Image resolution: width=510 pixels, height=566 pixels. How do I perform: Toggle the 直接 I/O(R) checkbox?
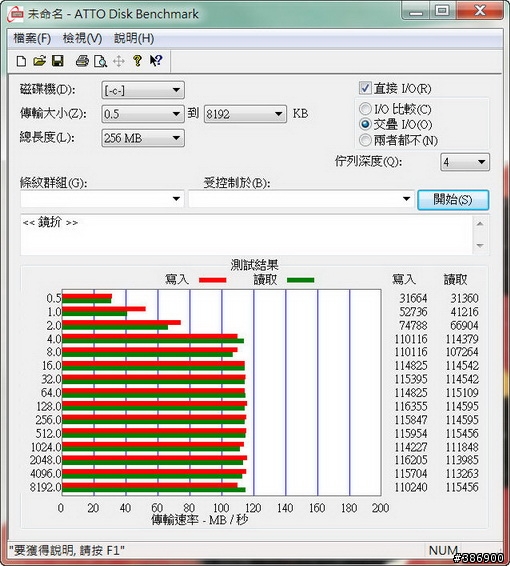point(365,88)
